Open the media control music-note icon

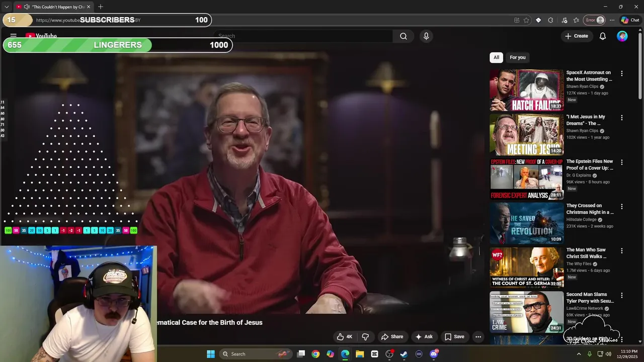pyautogui.click(x=564, y=20)
